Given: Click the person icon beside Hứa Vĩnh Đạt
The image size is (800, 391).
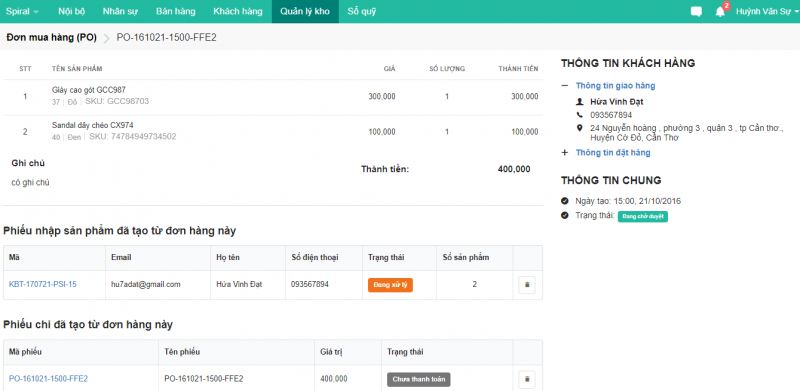Looking at the screenshot, I should 579,102.
